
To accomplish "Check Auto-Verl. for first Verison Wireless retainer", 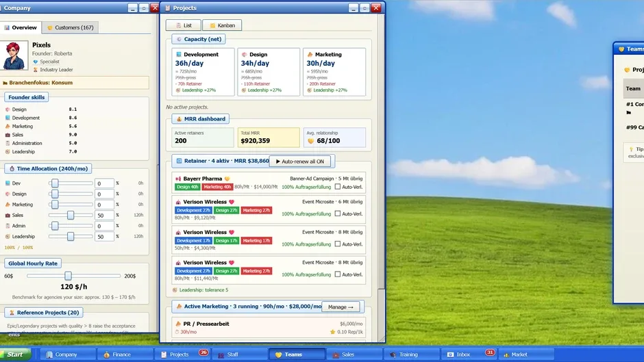I will coord(338,214).
